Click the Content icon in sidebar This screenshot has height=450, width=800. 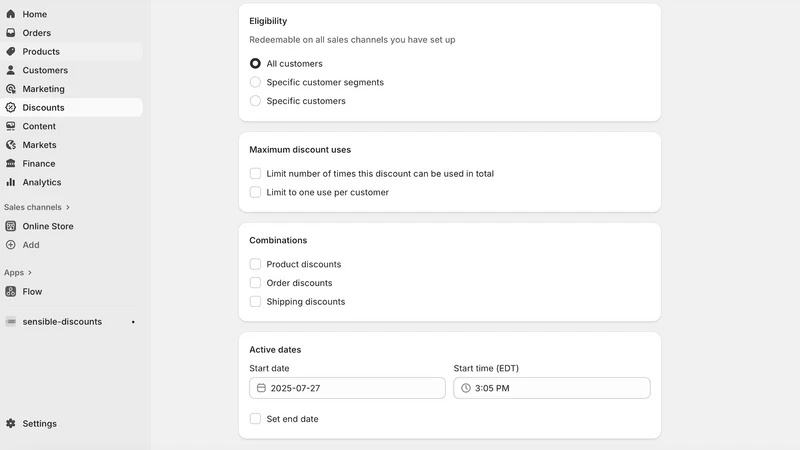pyautogui.click(x=11, y=126)
